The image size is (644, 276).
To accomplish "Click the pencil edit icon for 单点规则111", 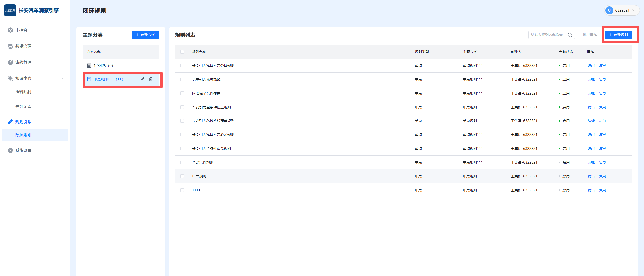I will (143, 79).
